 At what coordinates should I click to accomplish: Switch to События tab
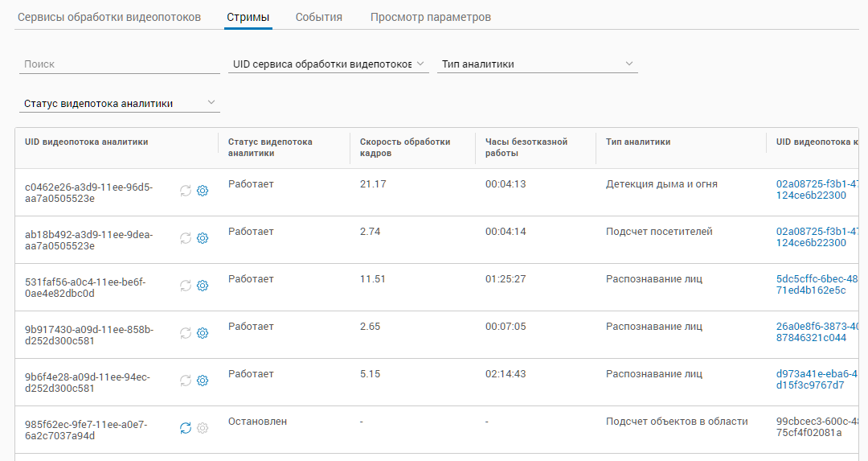(x=318, y=17)
